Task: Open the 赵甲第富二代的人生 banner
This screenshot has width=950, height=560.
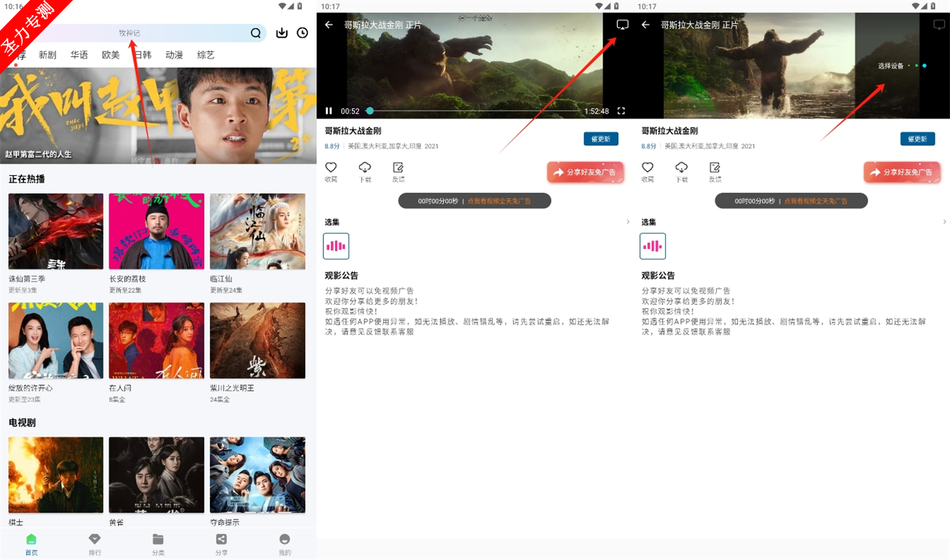Action: (159, 115)
